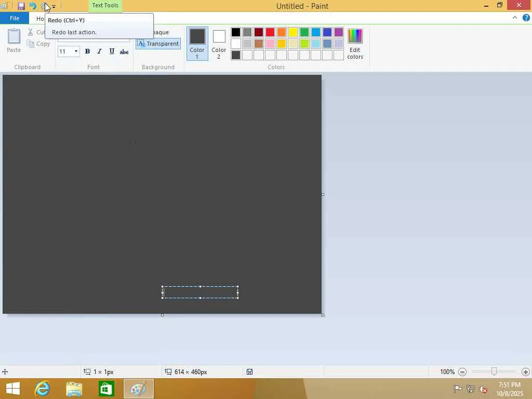Open Paint Help

526,18
